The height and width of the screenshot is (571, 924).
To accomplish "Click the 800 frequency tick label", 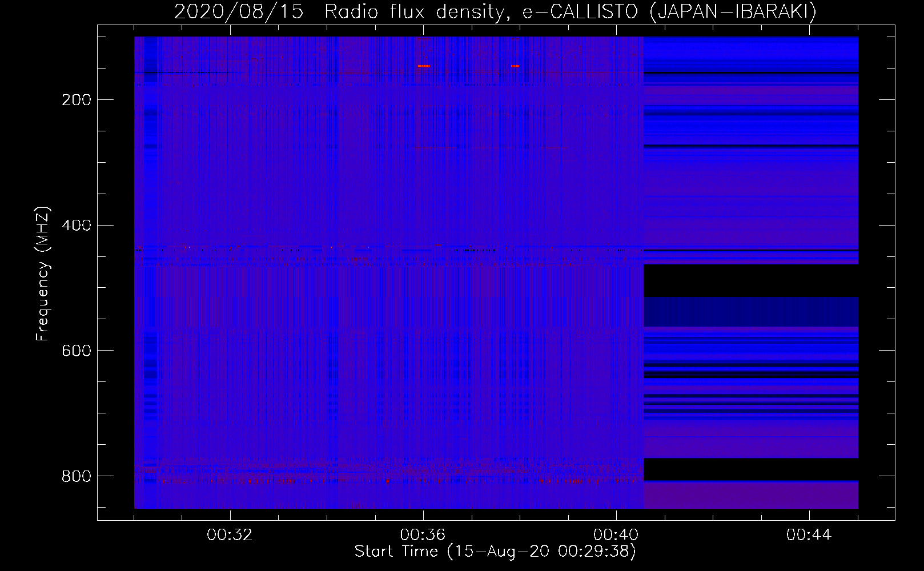I will [77, 476].
